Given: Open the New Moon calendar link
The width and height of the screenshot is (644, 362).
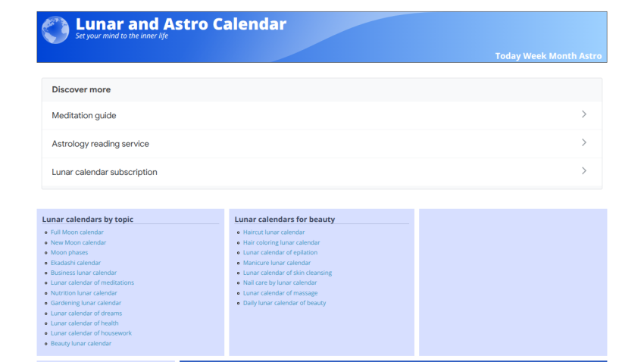Looking at the screenshot, I should tap(78, 242).
